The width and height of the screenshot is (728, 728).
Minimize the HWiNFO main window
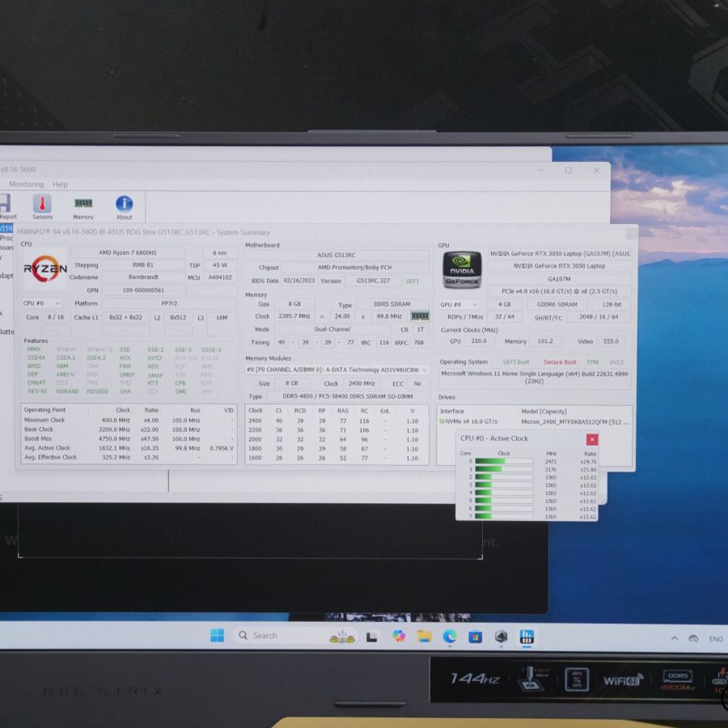pyautogui.click(x=540, y=171)
